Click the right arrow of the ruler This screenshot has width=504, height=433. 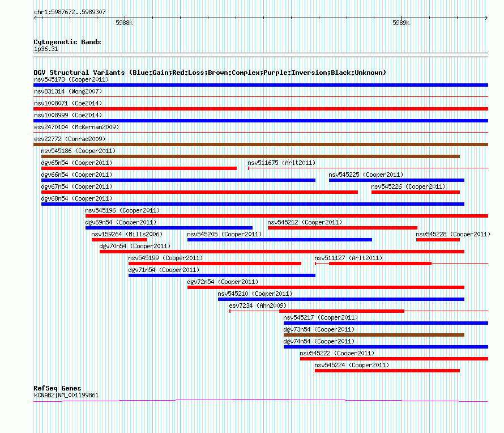[x=486, y=18]
